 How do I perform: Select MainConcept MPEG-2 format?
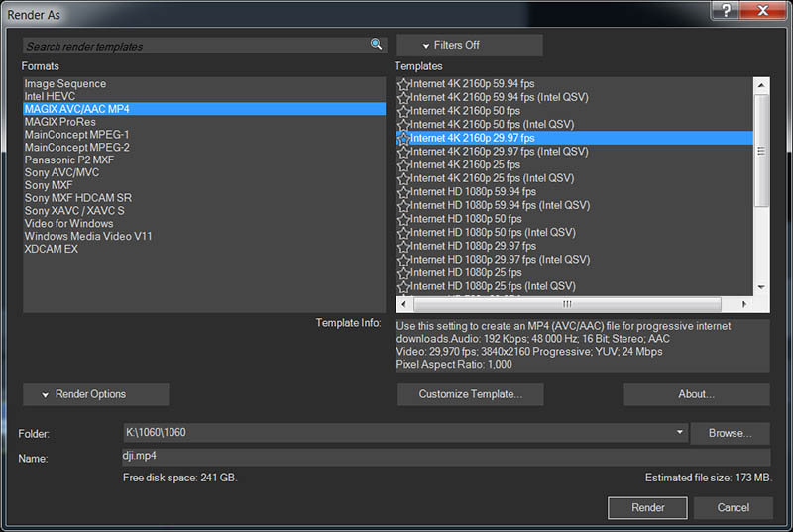204,147
